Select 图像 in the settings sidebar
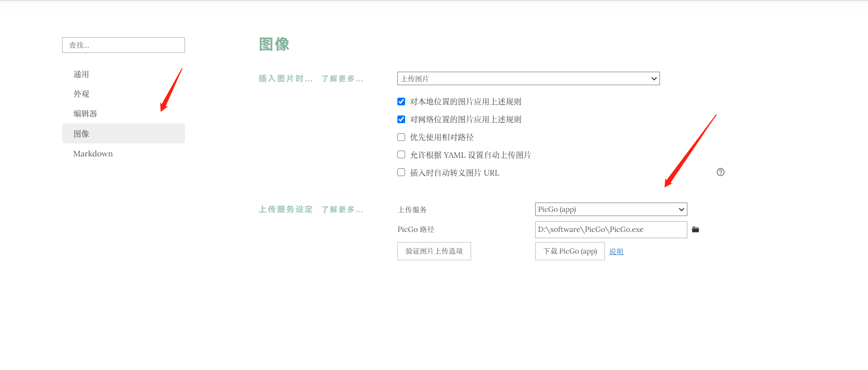The width and height of the screenshot is (868, 370). click(x=123, y=134)
